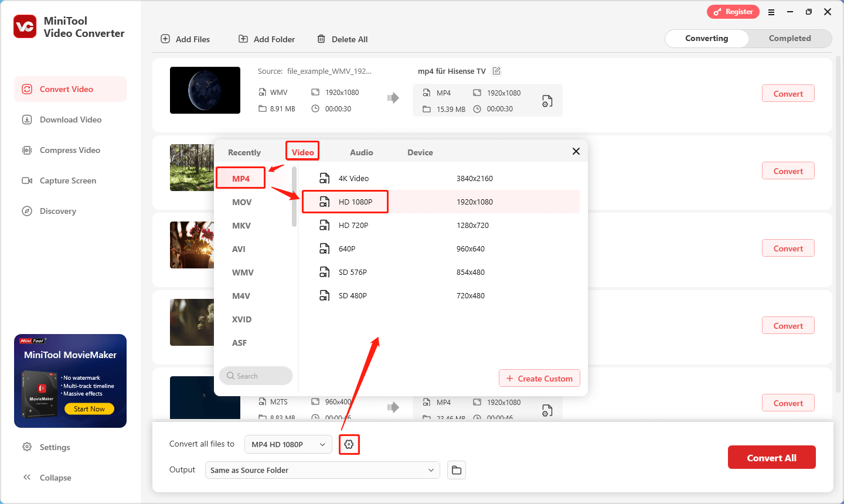Screen dimensions: 844x504
Task: Click Convert for the forest video
Action: tap(788, 171)
